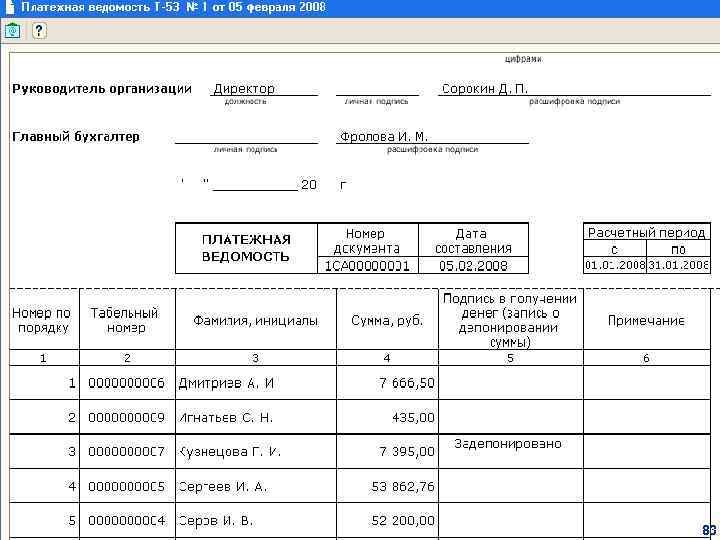Image resolution: width=720 pixels, height=540 pixels.
Task: Select employee cell 'Сергеев И. А.'
Action: coord(256,486)
